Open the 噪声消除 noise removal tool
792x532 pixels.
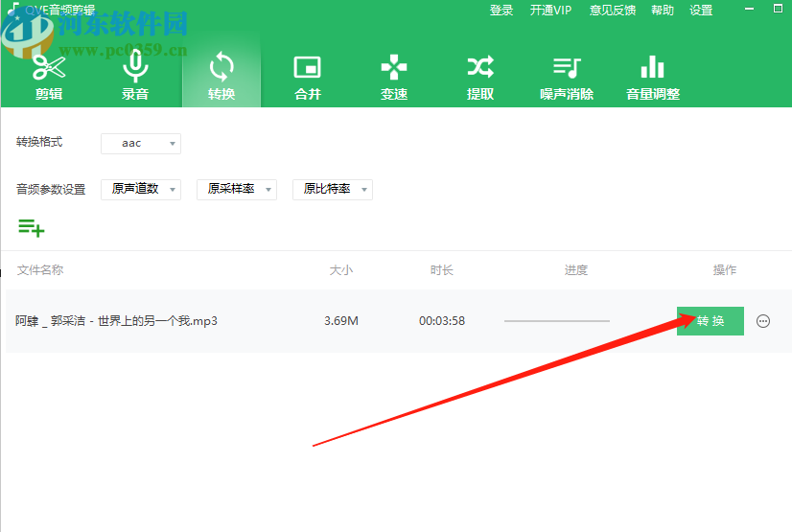[x=567, y=78]
